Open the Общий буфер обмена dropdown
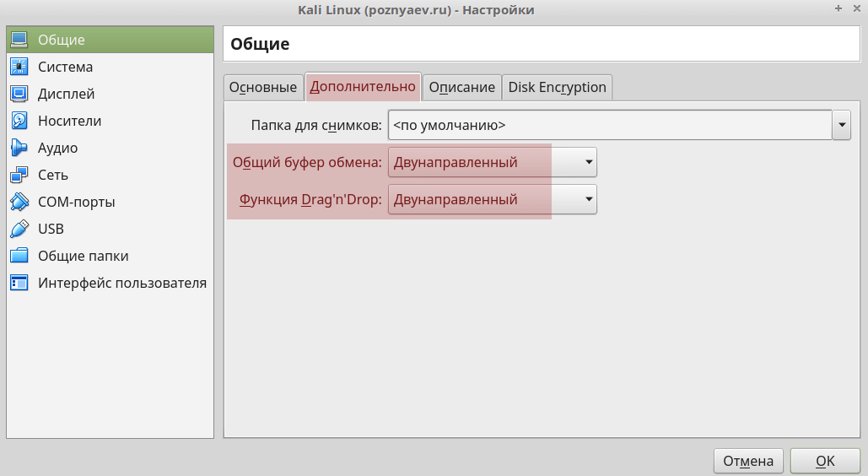This screenshot has height=476, width=868. (x=493, y=163)
